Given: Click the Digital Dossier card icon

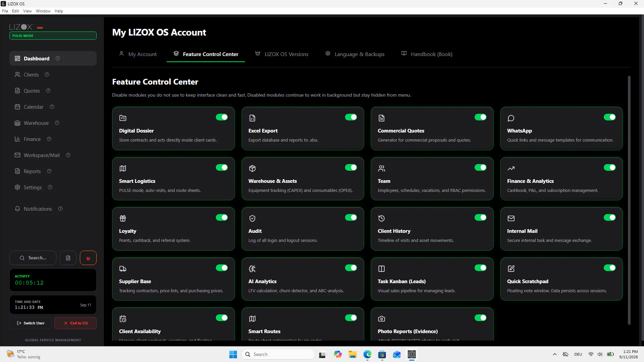Looking at the screenshot, I should [x=123, y=118].
